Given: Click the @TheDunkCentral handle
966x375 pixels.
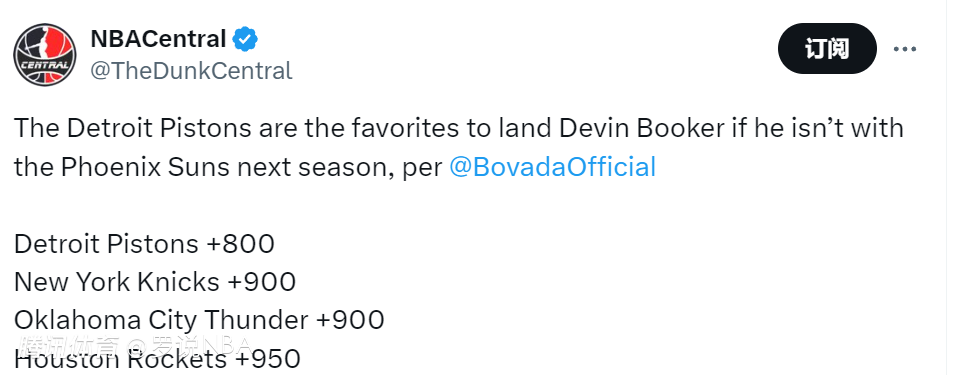Looking at the screenshot, I should point(191,71).
